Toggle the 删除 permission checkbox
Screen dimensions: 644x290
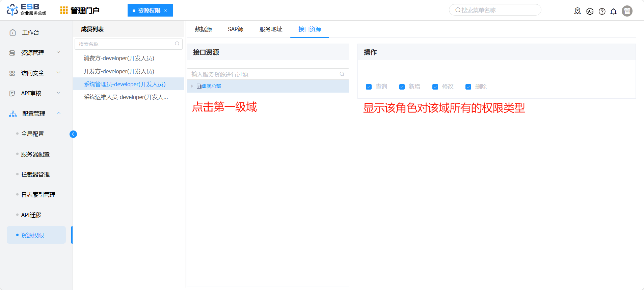[468, 87]
